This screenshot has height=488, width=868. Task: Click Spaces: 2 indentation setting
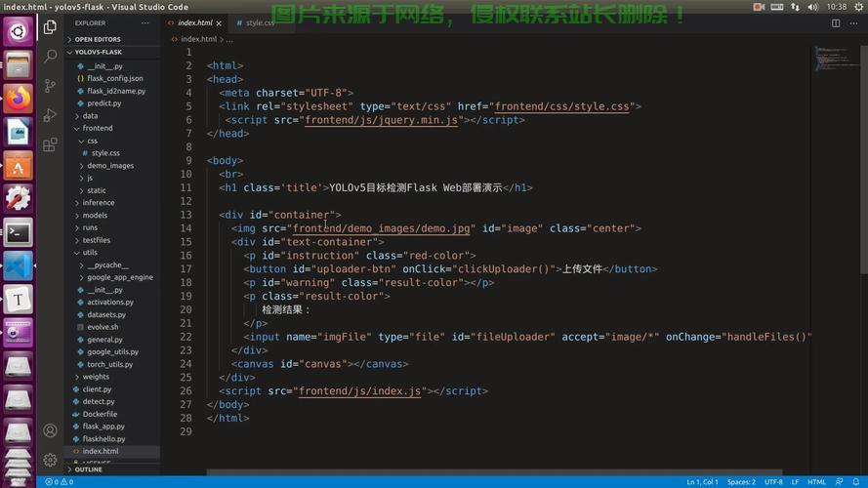pyautogui.click(x=741, y=482)
